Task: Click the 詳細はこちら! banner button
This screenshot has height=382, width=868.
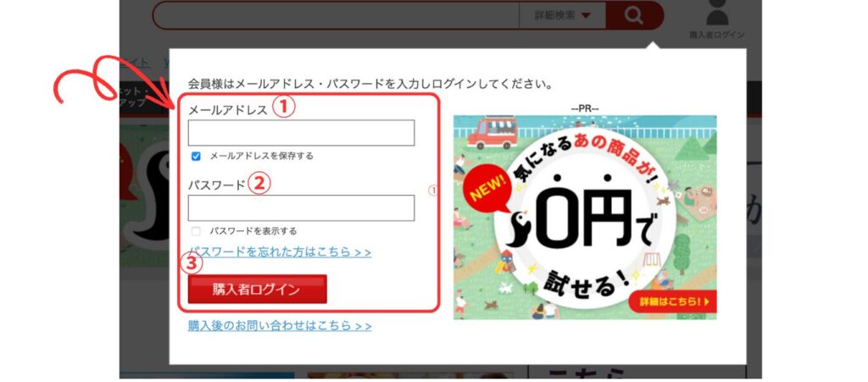Action: 672,302
